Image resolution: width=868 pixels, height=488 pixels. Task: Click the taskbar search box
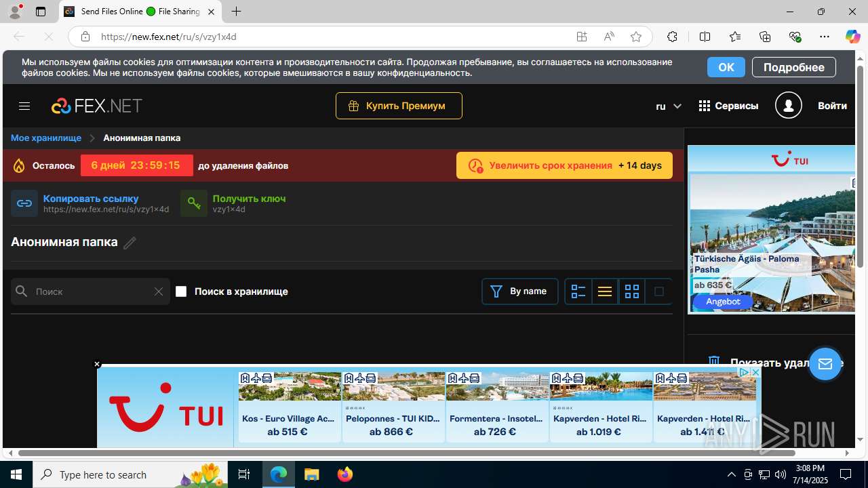[x=131, y=474]
